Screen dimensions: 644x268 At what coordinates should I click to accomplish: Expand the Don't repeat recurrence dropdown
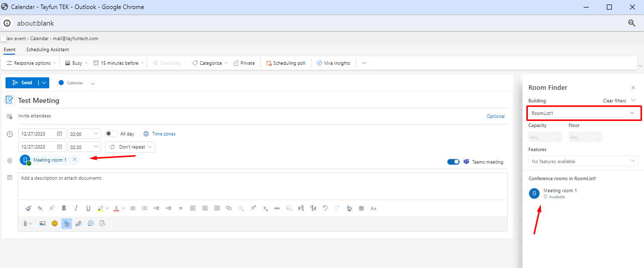point(130,147)
